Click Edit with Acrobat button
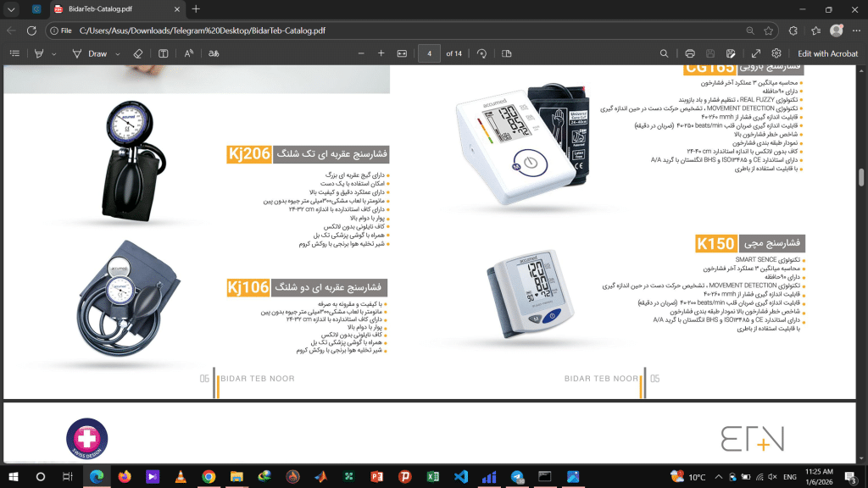The image size is (868, 488). coord(827,53)
